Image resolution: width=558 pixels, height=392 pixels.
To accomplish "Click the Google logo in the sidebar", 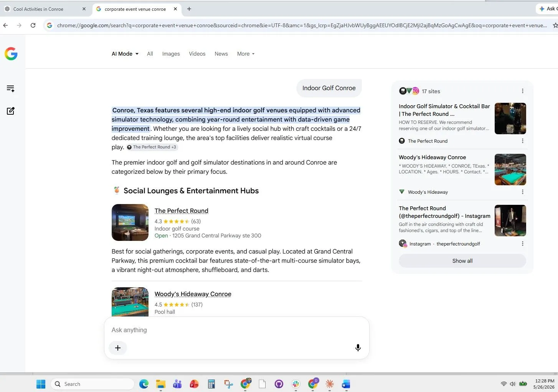I will (11, 54).
